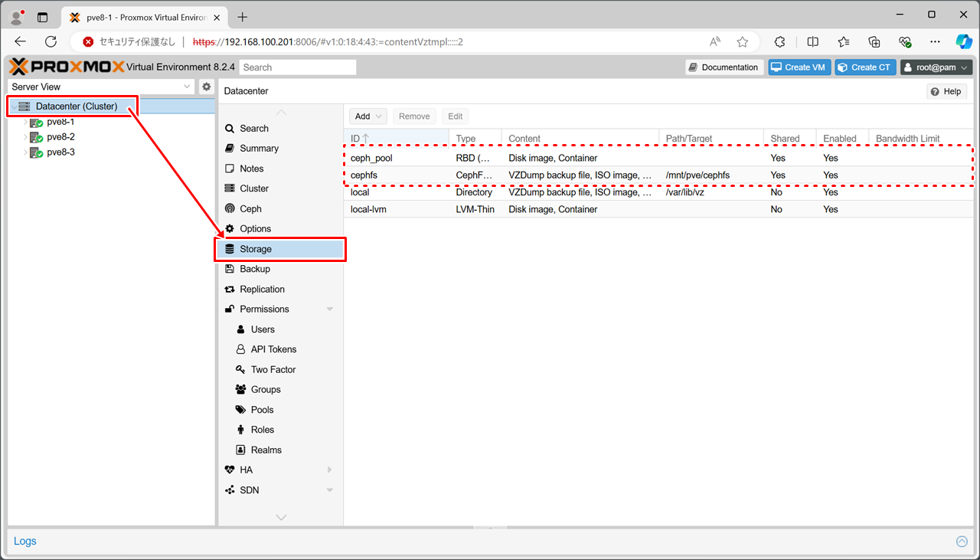Image resolution: width=980 pixels, height=560 pixels.
Task: Click the Replication arrows icon
Action: coord(230,289)
